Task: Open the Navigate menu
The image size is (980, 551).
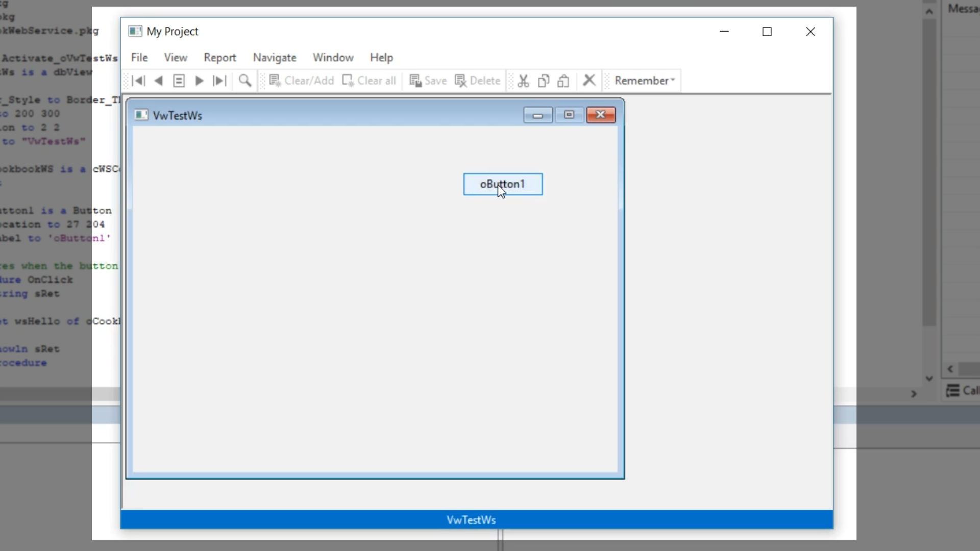Action: [275, 58]
